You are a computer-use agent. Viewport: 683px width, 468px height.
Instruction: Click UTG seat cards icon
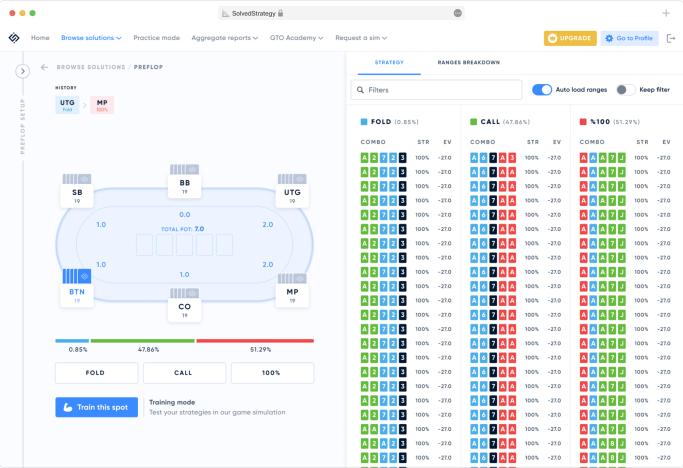292,179
